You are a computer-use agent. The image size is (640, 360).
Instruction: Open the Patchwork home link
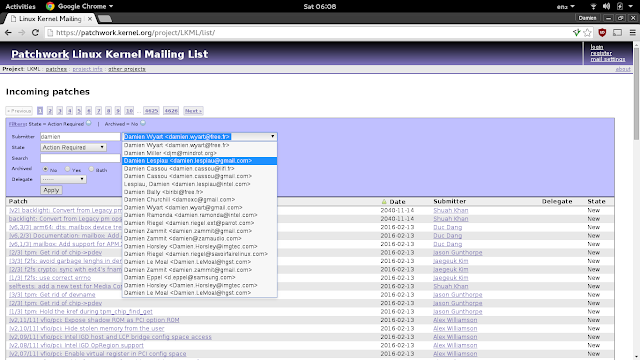point(40,54)
